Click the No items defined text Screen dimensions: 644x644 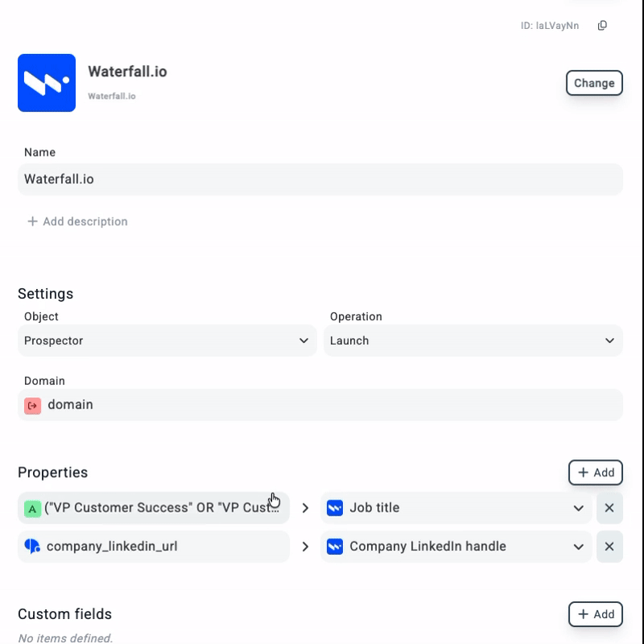coord(65,638)
